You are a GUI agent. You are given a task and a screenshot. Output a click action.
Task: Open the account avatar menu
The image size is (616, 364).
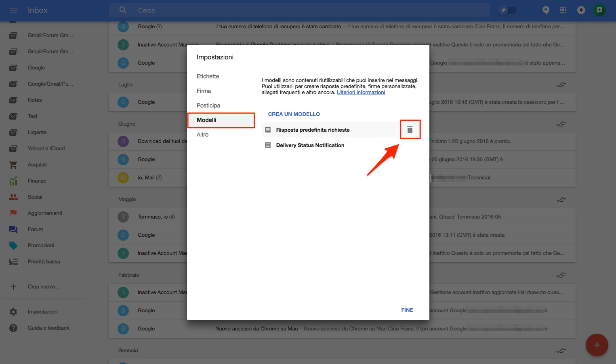pyautogui.click(x=599, y=10)
